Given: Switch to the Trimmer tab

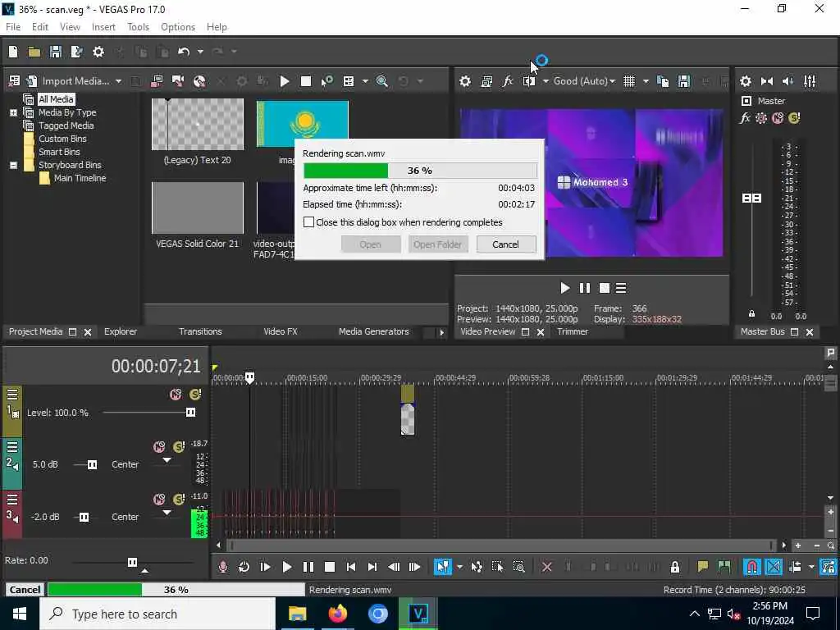Looking at the screenshot, I should (572, 331).
